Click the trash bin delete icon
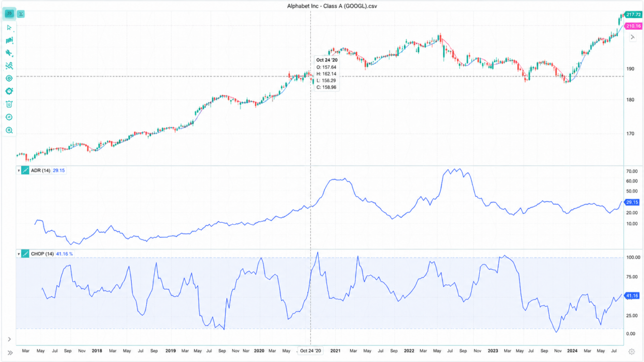This screenshot has width=644, height=362. pos(9,104)
